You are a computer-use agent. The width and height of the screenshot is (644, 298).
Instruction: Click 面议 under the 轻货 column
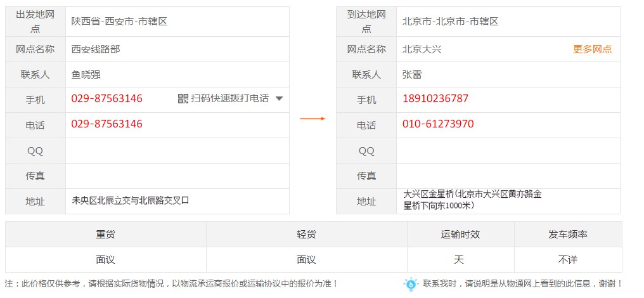coord(306,260)
